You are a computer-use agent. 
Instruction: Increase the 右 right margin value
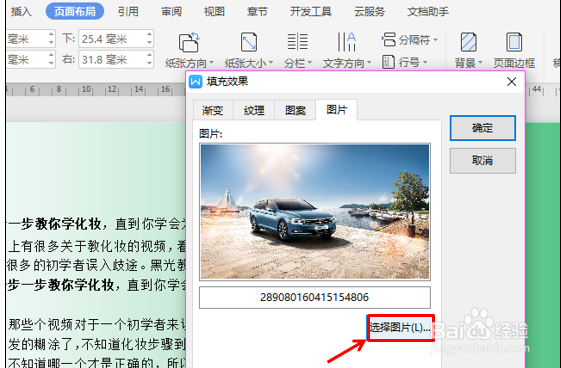(149, 55)
